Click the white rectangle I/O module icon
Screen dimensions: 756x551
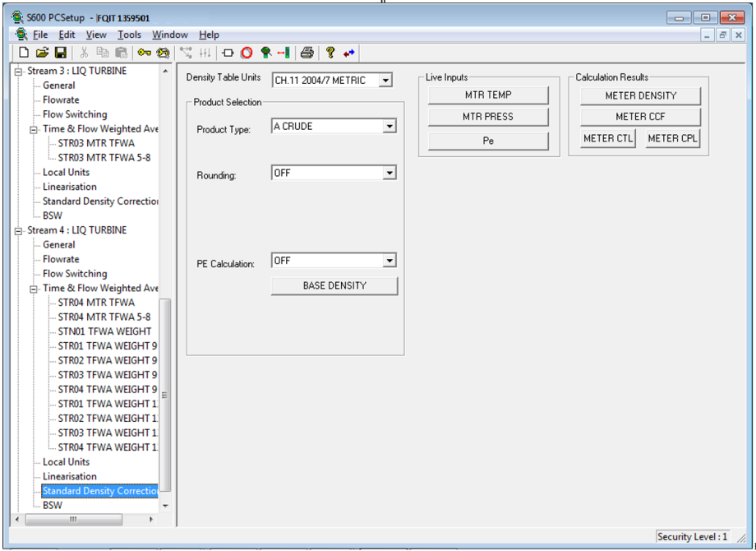pos(228,53)
